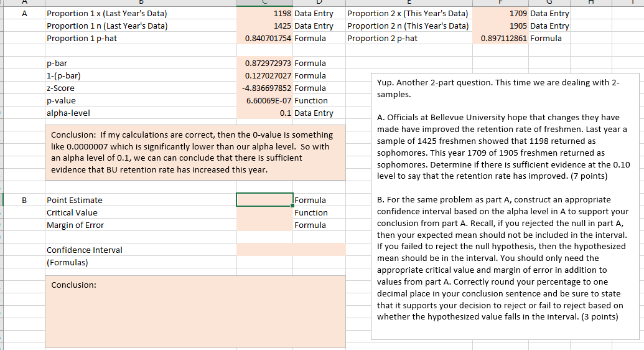The height and width of the screenshot is (350, 644).
Task: Click the 'Confidence Interval' label
Action: (x=84, y=250)
